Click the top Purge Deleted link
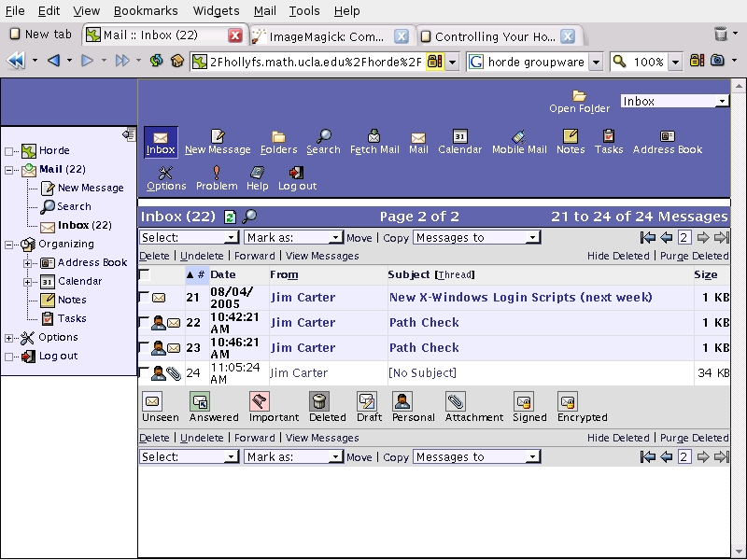747x560 pixels. 694,256
